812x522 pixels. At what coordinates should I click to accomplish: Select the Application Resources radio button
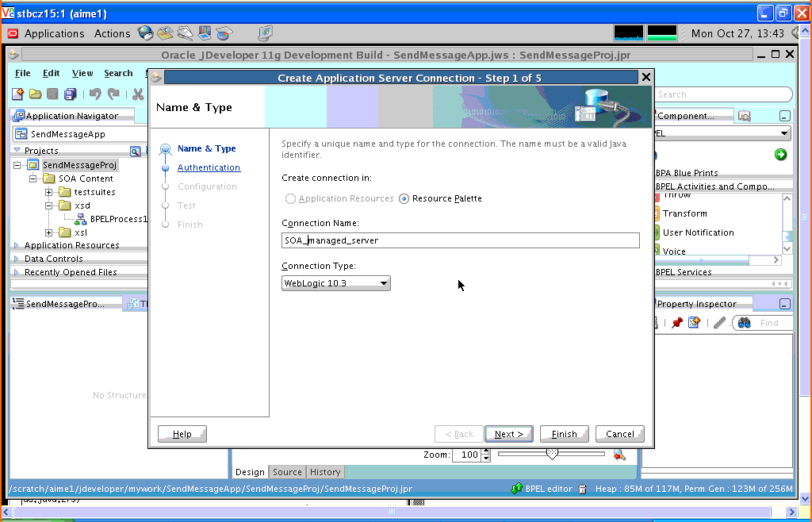290,199
